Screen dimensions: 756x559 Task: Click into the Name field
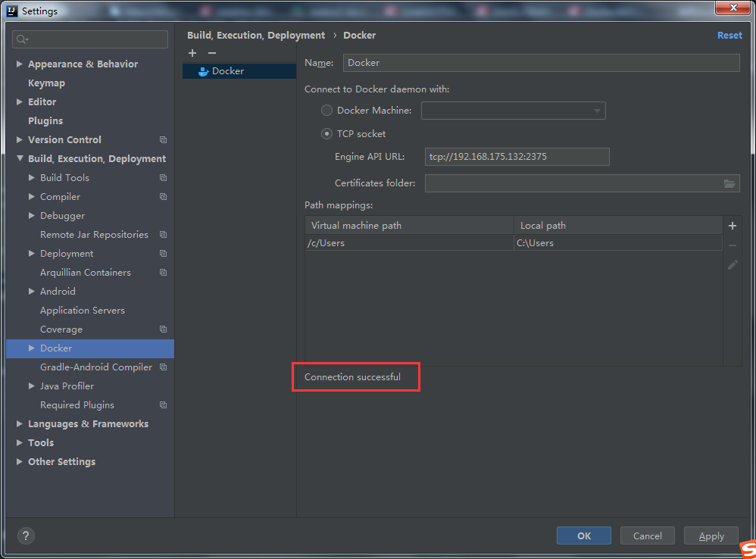coord(542,63)
